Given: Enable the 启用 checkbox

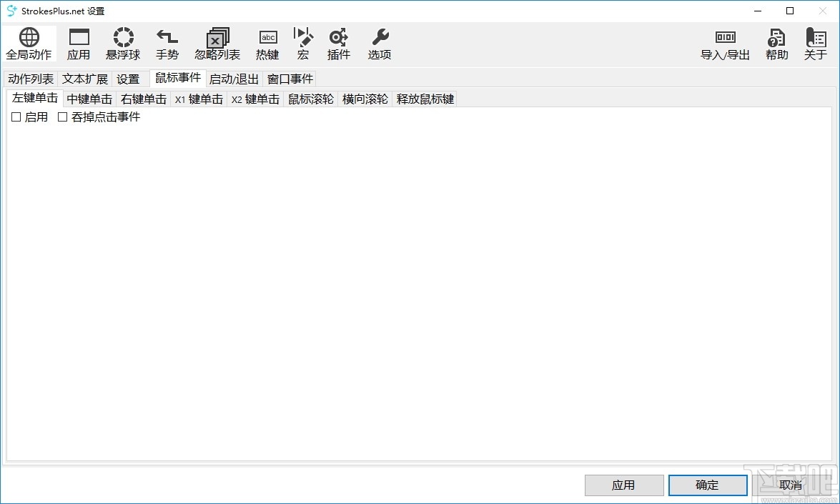Looking at the screenshot, I should pos(16,117).
